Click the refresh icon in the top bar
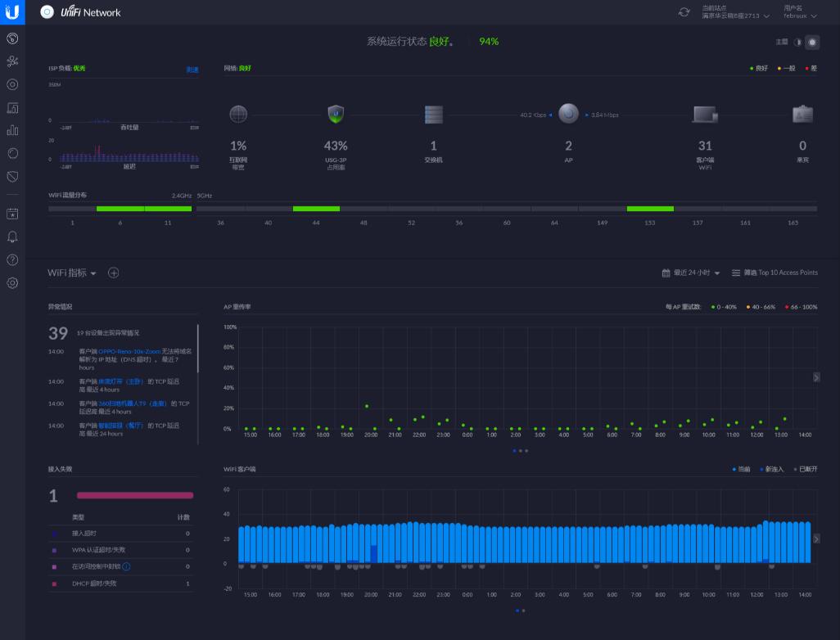The width and height of the screenshot is (840, 640). click(684, 12)
